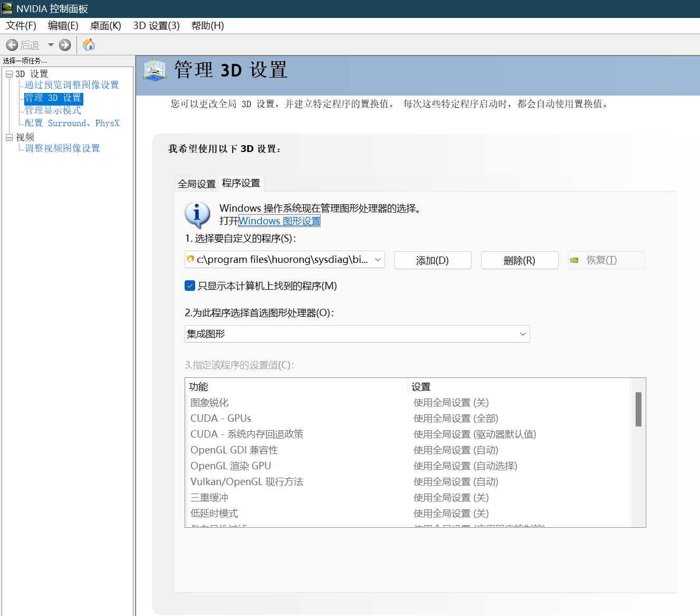Open the 文件(F) menu
Screen dimensions: 700x616
point(21,26)
